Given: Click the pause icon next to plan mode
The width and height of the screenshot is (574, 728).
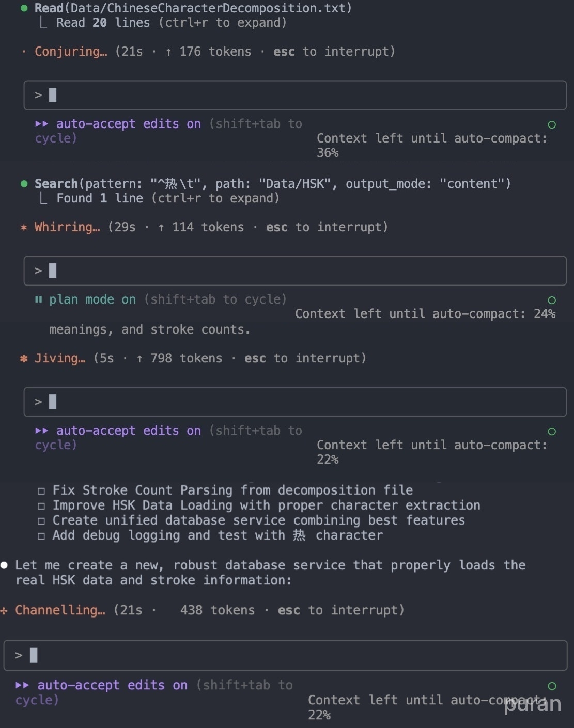Looking at the screenshot, I should pyautogui.click(x=38, y=299).
